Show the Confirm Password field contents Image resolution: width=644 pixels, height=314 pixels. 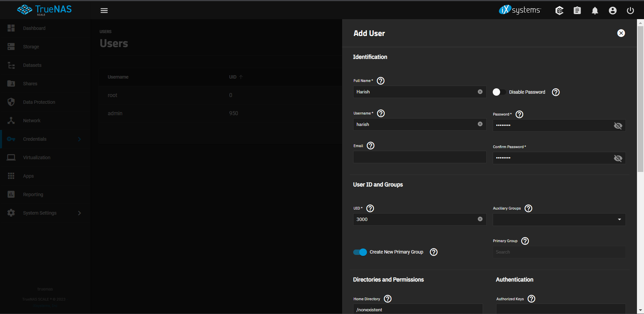coord(618,158)
